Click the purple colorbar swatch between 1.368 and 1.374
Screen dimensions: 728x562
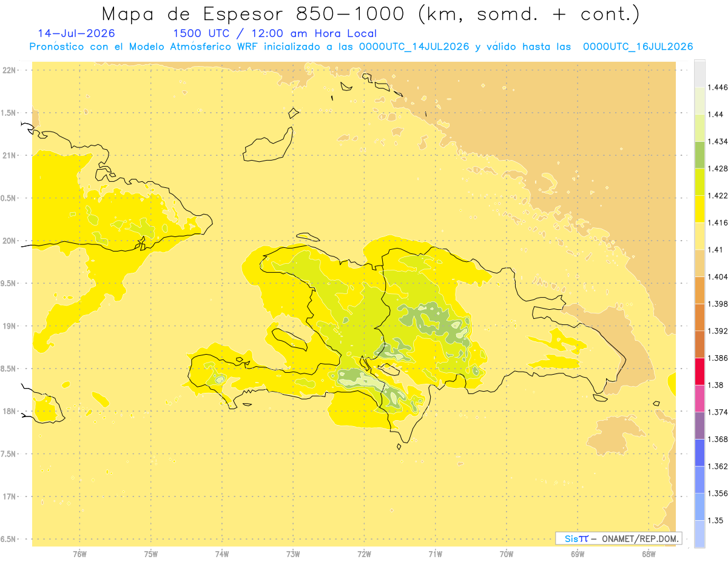(x=699, y=426)
